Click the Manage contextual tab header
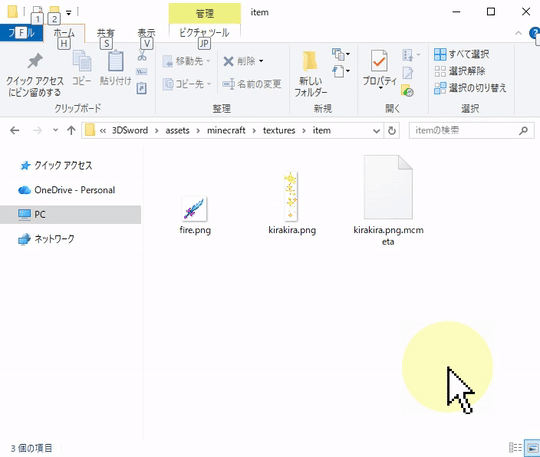The width and height of the screenshot is (540, 457). pyautogui.click(x=205, y=13)
